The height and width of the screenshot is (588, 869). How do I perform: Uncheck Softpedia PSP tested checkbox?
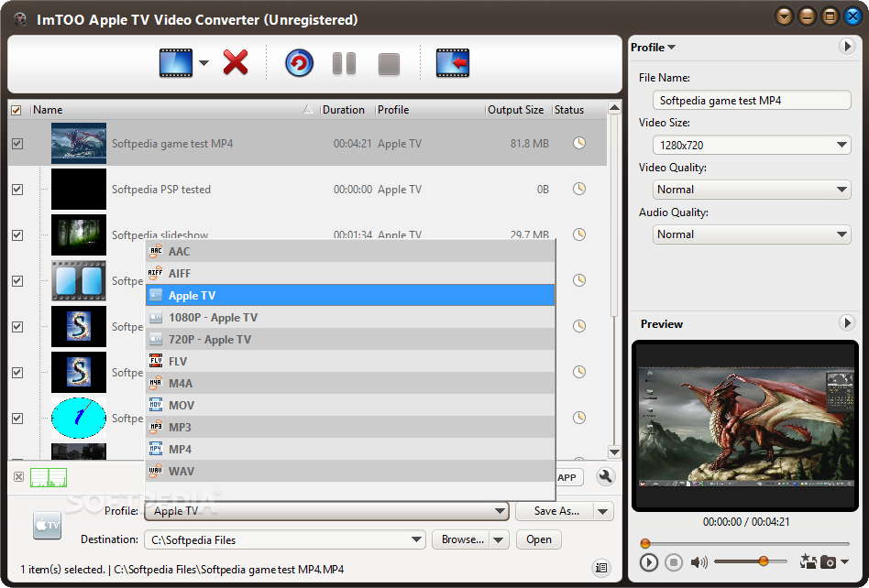click(17, 190)
